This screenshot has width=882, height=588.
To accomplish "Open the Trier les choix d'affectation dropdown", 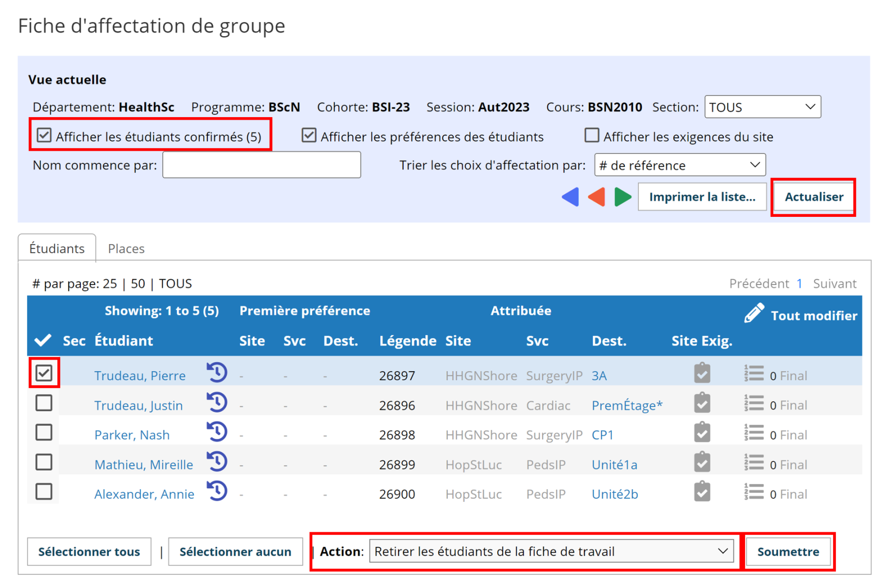I will (x=680, y=165).
